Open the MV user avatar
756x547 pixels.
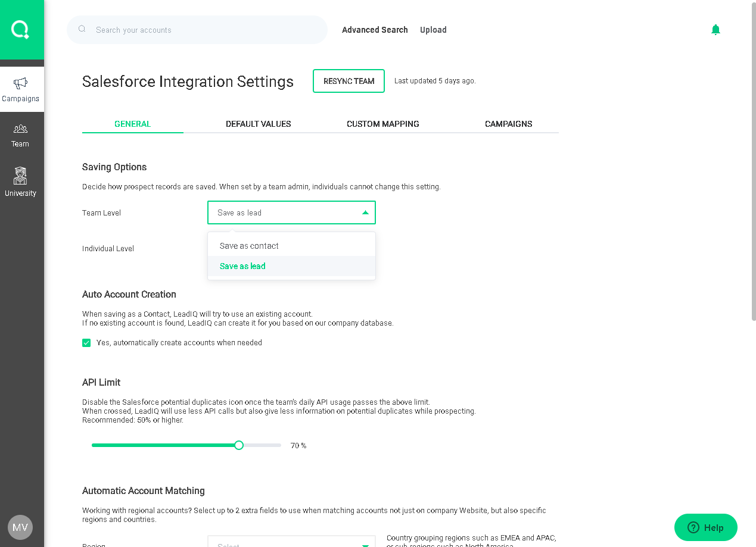pyautogui.click(x=20, y=527)
